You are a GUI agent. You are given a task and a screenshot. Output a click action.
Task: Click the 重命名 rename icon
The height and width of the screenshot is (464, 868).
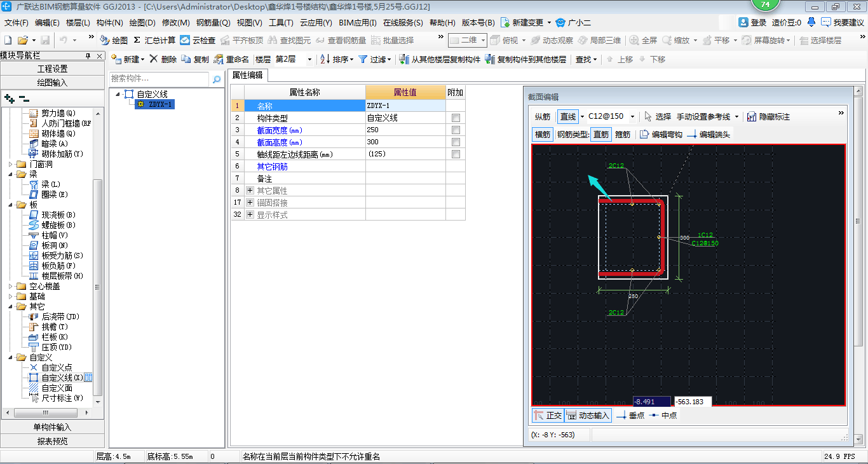tap(219, 59)
